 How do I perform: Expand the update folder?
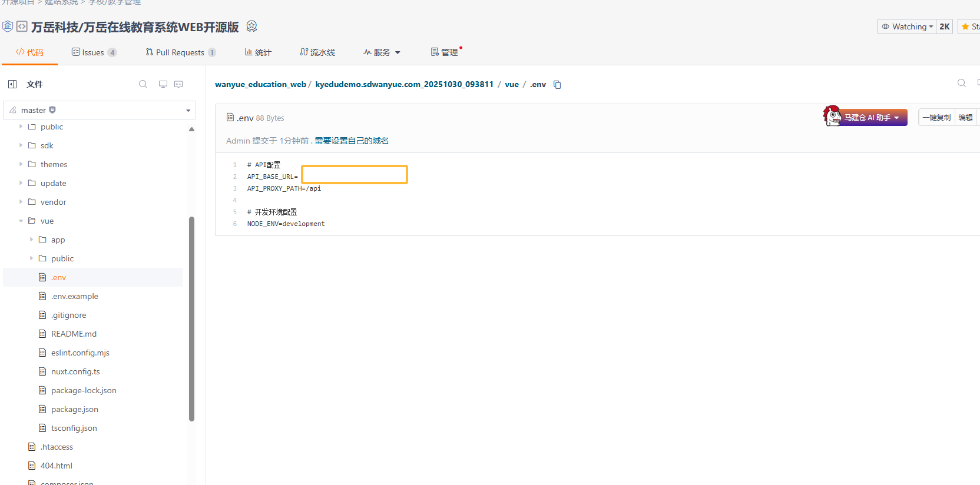(21, 183)
